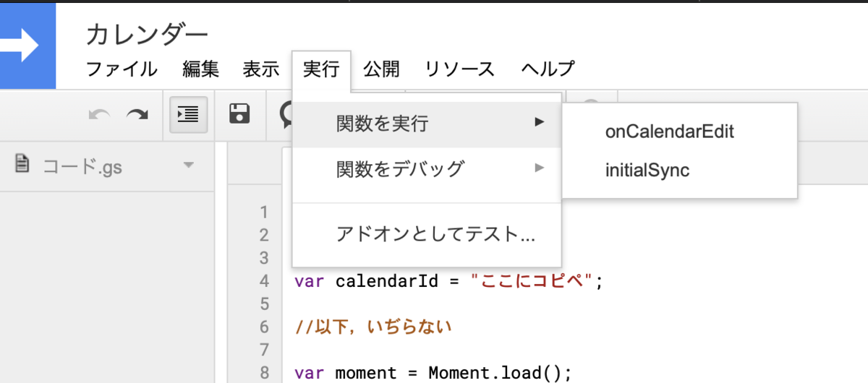
Task: Click the blue arrow Apps Script logo
Action: pos(27,46)
